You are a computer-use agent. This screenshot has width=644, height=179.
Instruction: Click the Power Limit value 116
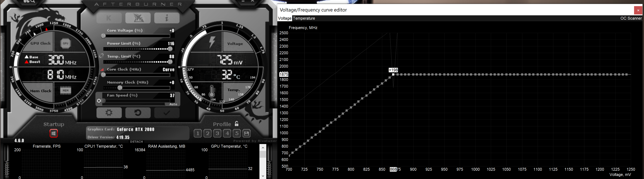click(171, 43)
